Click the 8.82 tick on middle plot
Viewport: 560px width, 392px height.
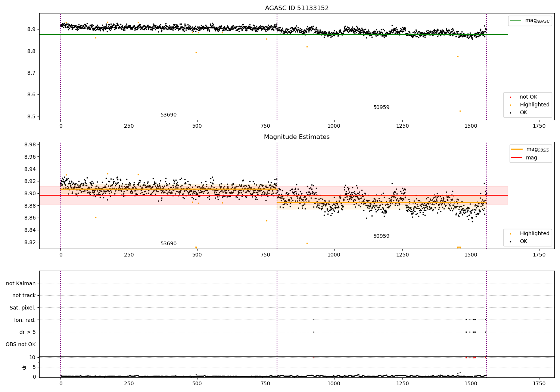[30, 243]
